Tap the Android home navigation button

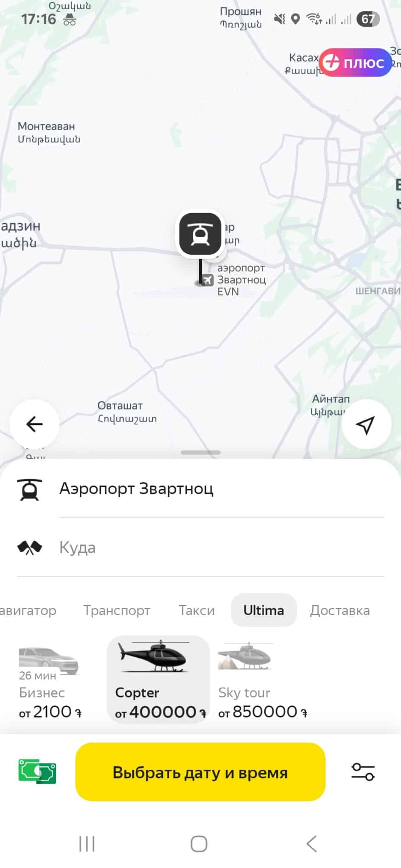(199, 843)
